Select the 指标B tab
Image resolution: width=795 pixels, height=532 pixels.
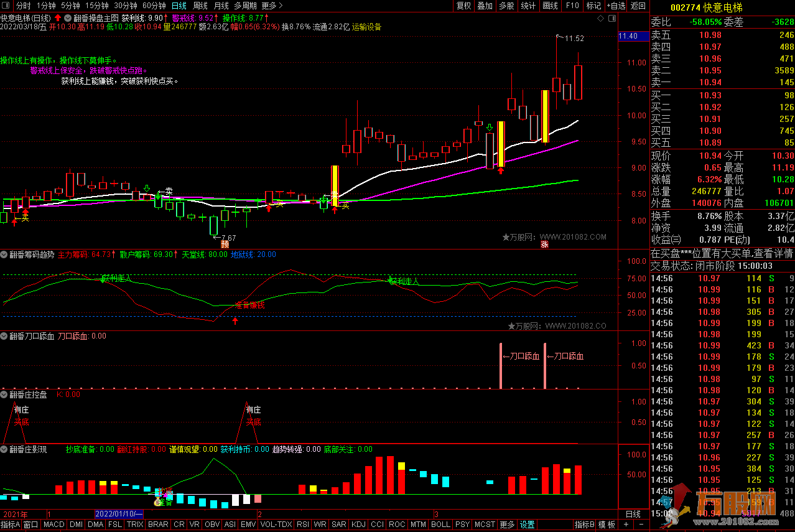(x=585, y=525)
